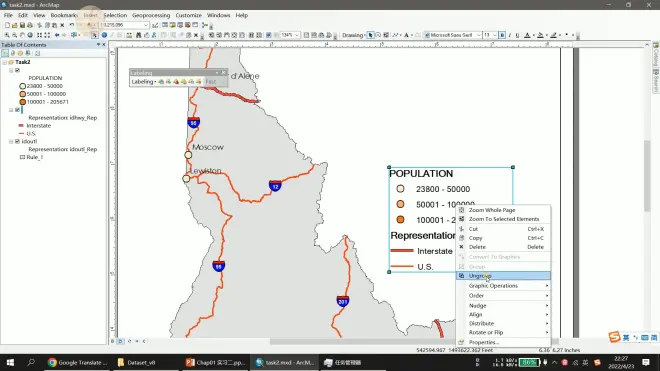Click the Full Extent globe icon
Screen dimensions: 660x371
click(x=30, y=35)
